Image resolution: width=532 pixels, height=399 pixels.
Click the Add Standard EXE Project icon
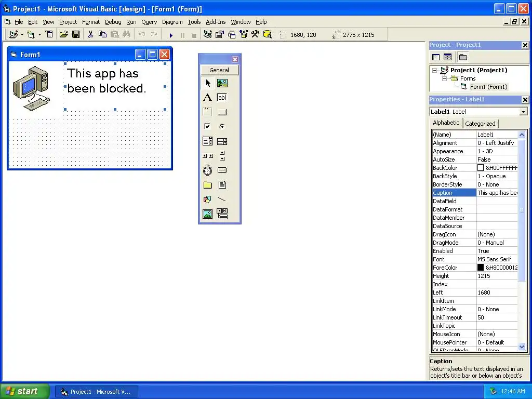point(14,35)
